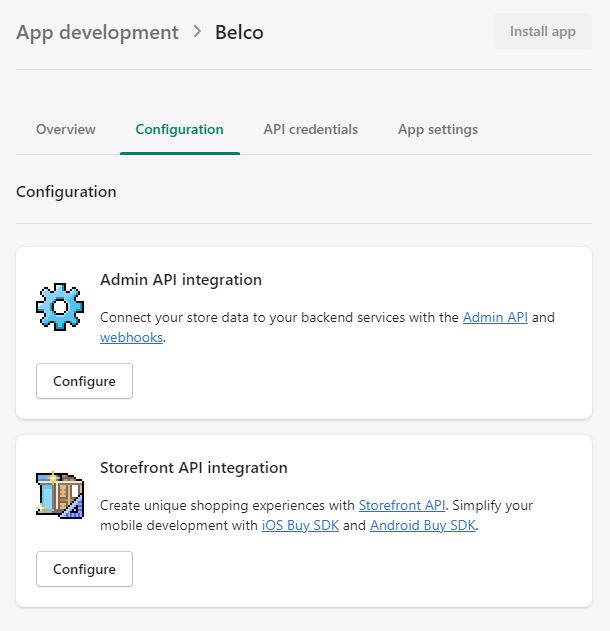Configure the Admin API integration
This screenshot has height=631, width=610.
tap(84, 381)
